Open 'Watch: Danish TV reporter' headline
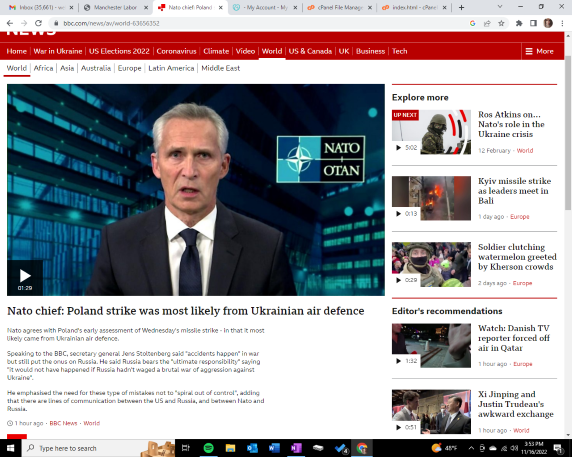 (x=514, y=338)
